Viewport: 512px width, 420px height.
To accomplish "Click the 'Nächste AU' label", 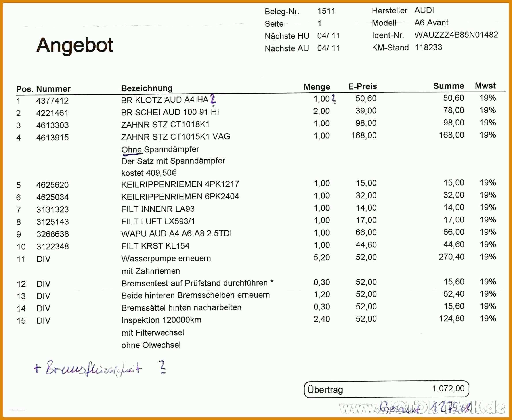I will coord(287,48).
